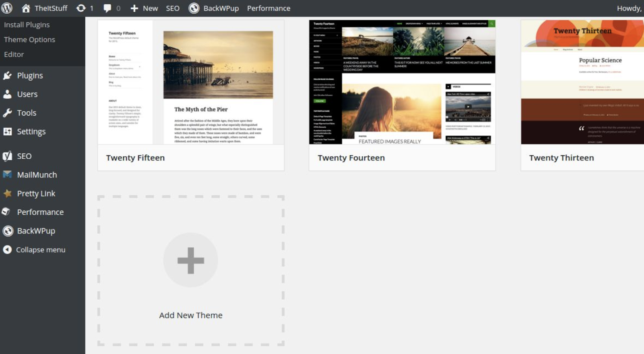Open the comments speech bubble icon
The image size is (644, 354).
click(x=107, y=8)
